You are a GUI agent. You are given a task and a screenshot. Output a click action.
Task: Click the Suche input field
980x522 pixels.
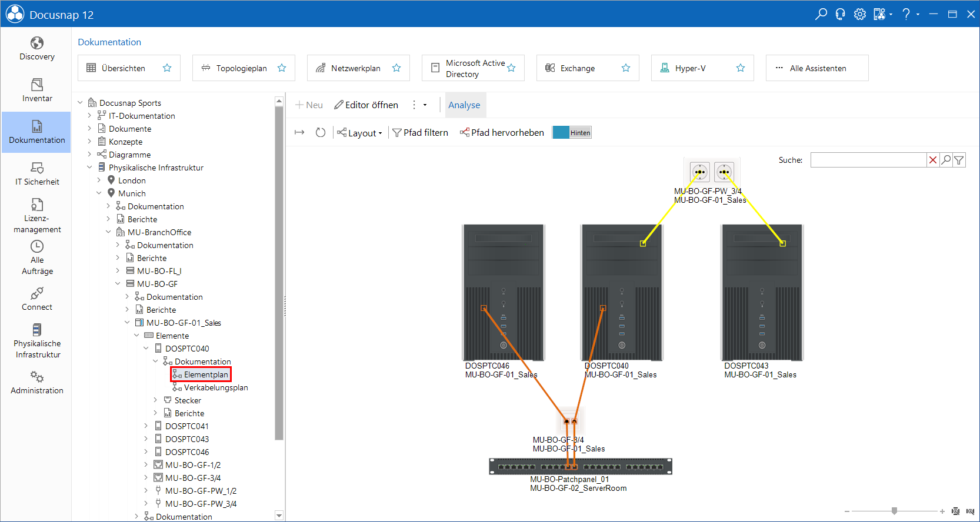(x=868, y=160)
